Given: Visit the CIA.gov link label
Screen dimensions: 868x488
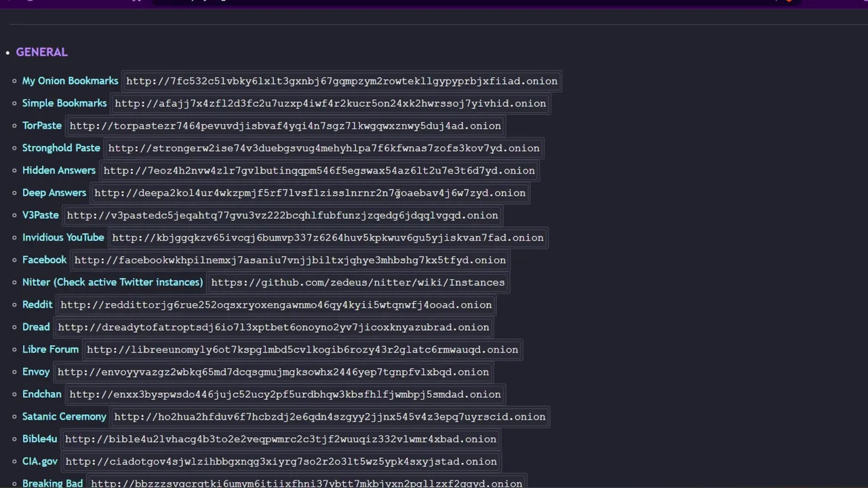Looking at the screenshot, I should [x=40, y=461].
